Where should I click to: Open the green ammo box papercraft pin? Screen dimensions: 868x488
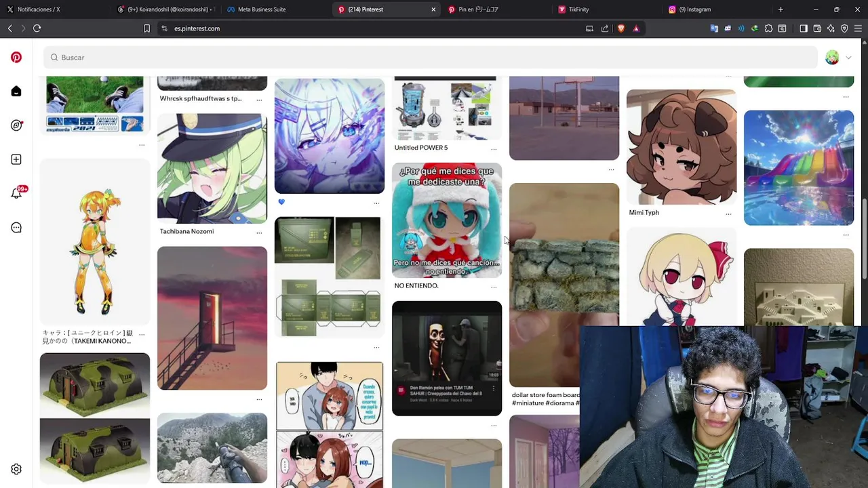(x=329, y=277)
